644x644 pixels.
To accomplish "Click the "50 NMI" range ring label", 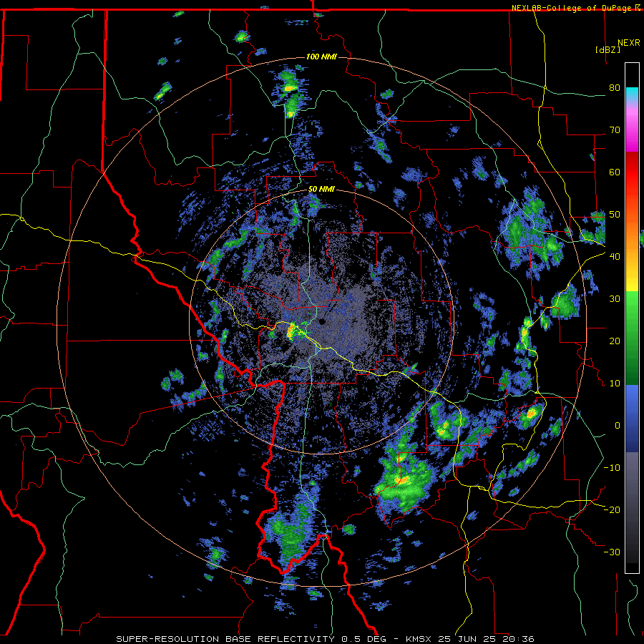I will (321, 190).
